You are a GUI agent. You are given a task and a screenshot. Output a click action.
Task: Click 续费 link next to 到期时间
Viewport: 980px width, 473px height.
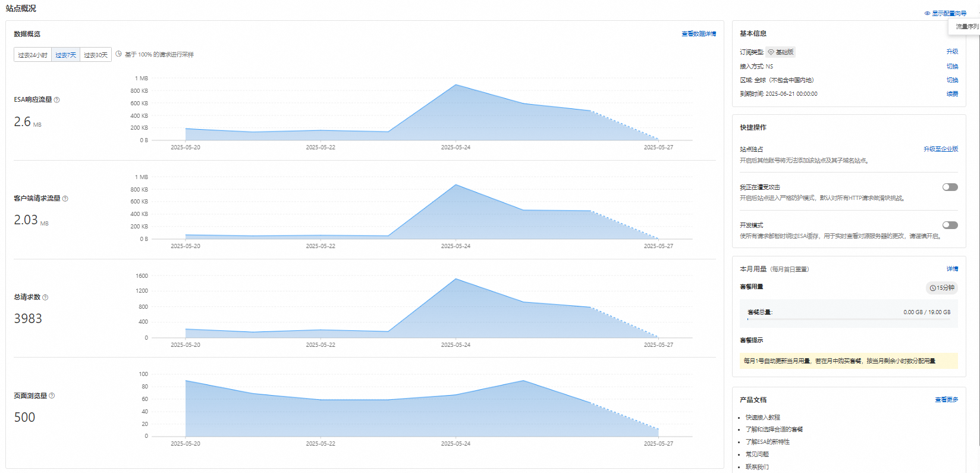coord(953,94)
